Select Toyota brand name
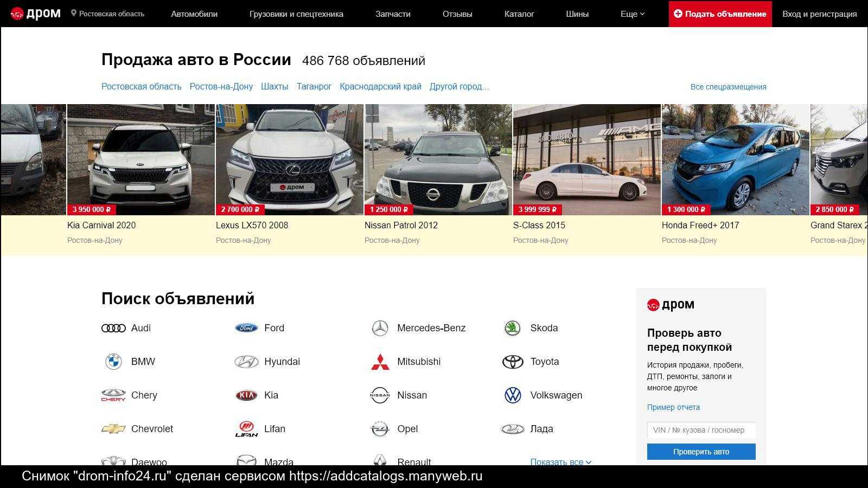 point(545,362)
